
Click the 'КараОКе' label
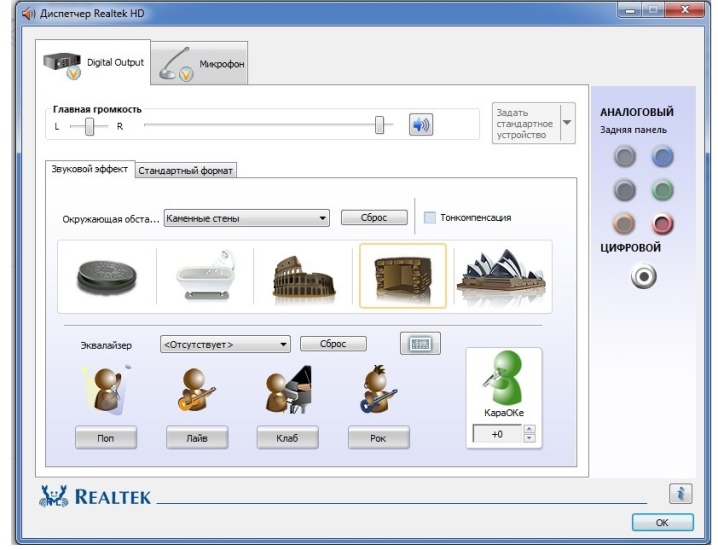coord(504,413)
